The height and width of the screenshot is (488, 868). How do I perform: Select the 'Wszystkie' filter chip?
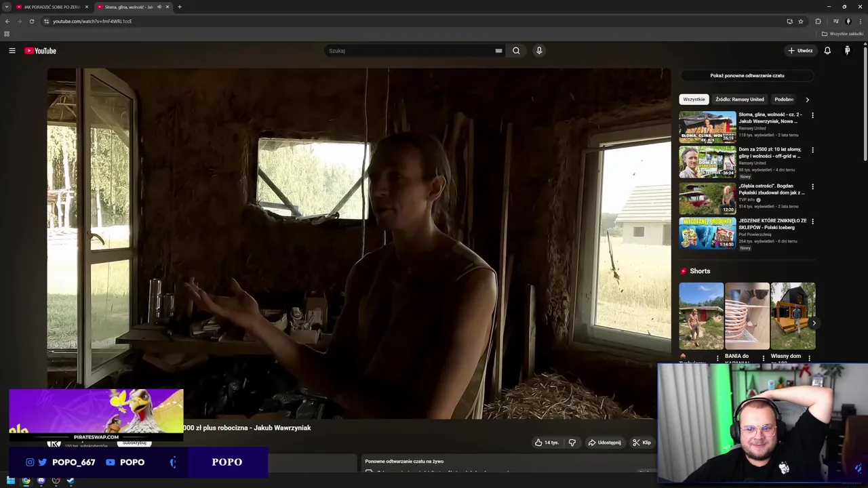pyautogui.click(x=694, y=100)
